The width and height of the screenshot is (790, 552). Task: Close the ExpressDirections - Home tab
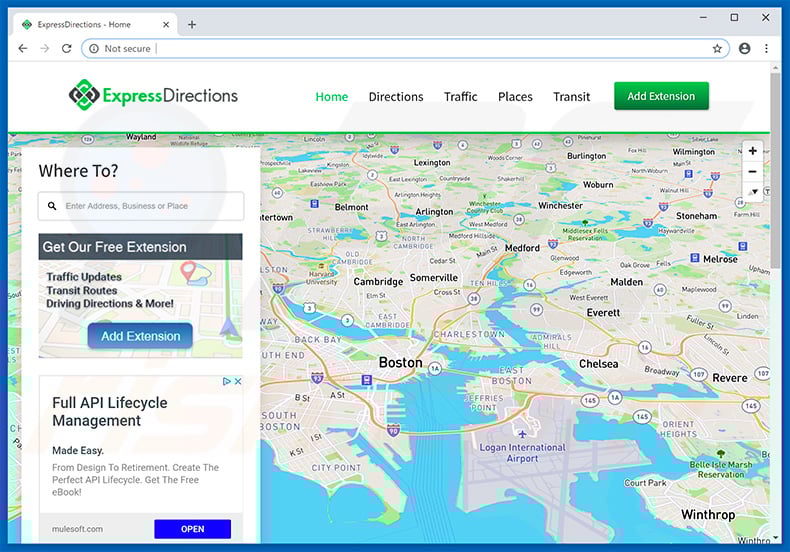click(x=166, y=25)
